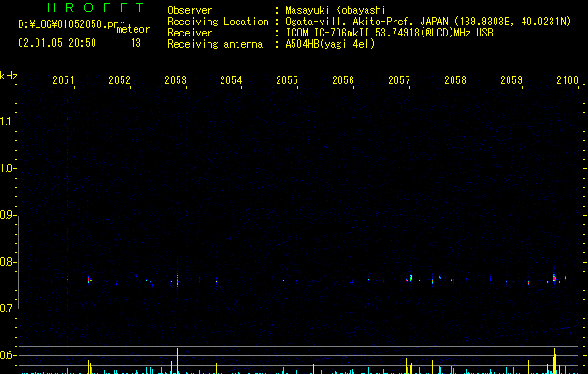Click the tall yellow power spike at 2053
The width and height of the screenshot is (588, 374).
click(177, 361)
